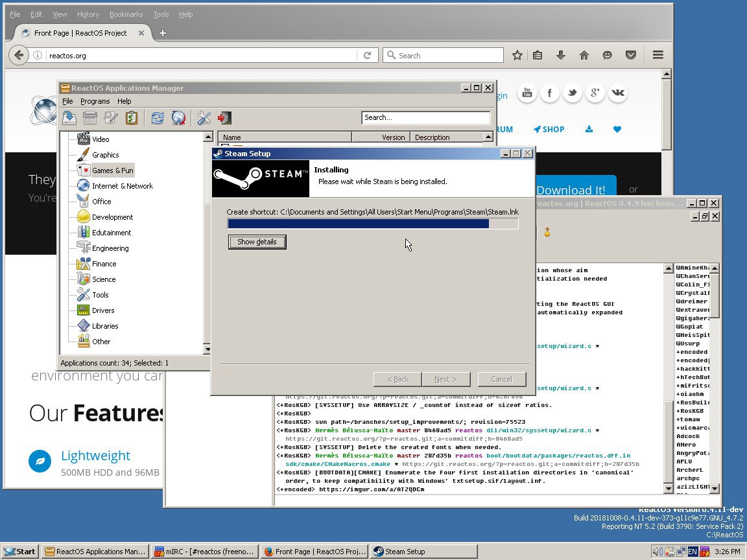
Task: Click the Search field in Applications Manager
Action: [x=425, y=117]
